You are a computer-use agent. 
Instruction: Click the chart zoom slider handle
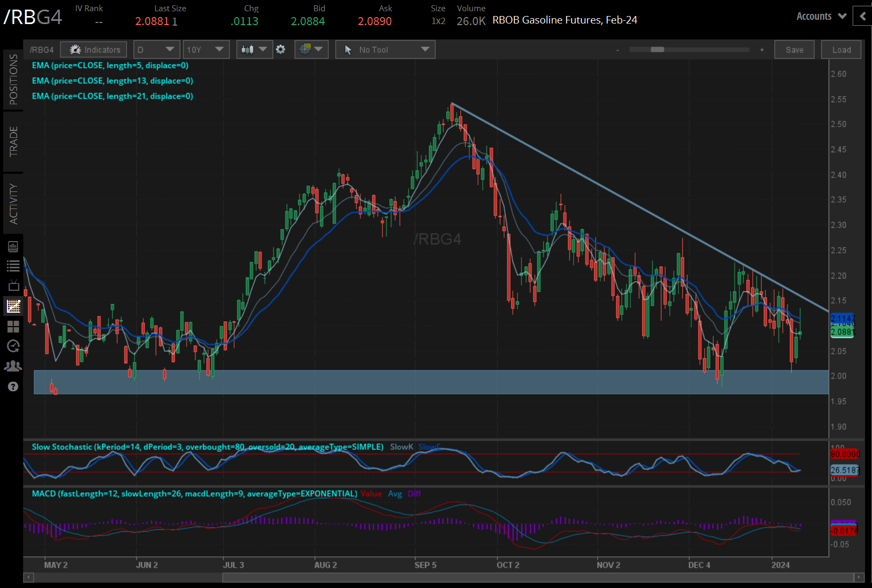pos(657,50)
